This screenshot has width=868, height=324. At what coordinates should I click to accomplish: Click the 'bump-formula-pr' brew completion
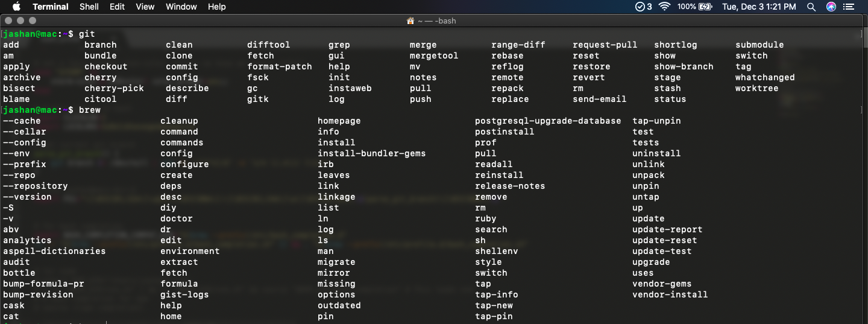point(43,284)
